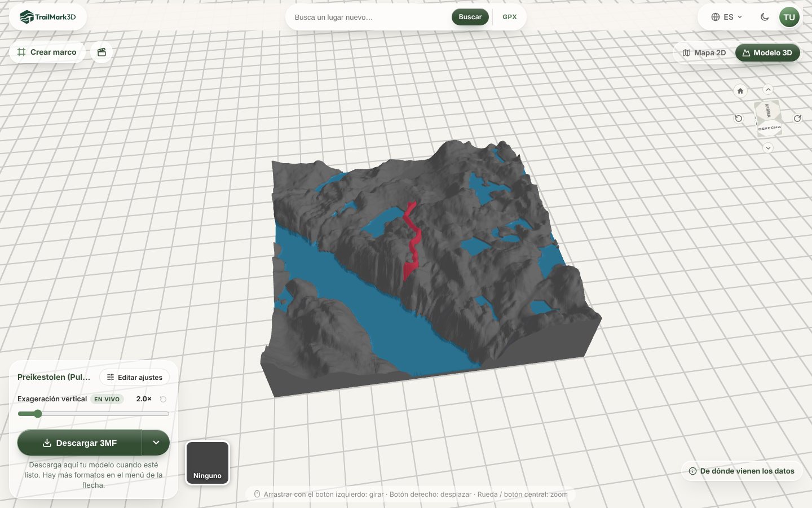This screenshot has height=508, width=812.
Task: Open Editar ajustes settings
Action: (135, 377)
